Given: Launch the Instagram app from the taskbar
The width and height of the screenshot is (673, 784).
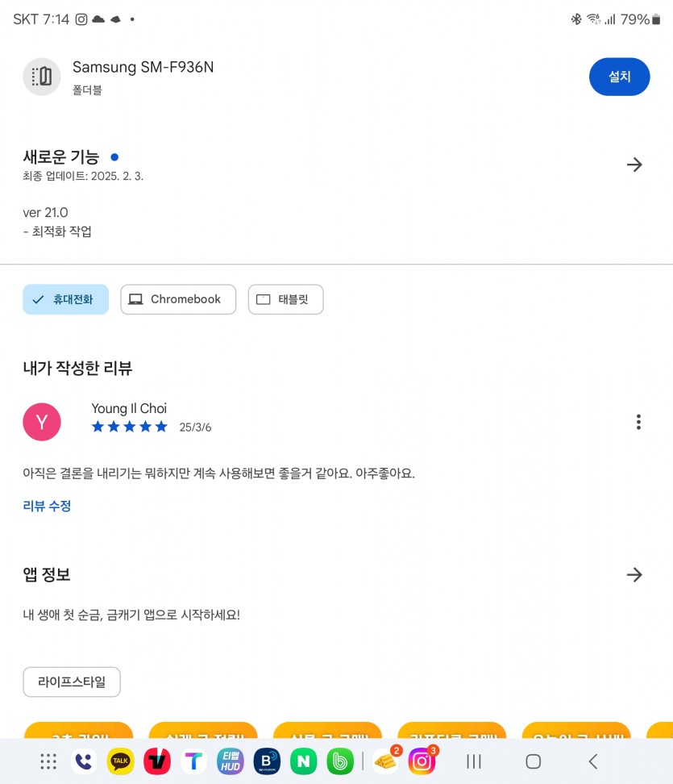Looking at the screenshot, I should click(422, 761).
